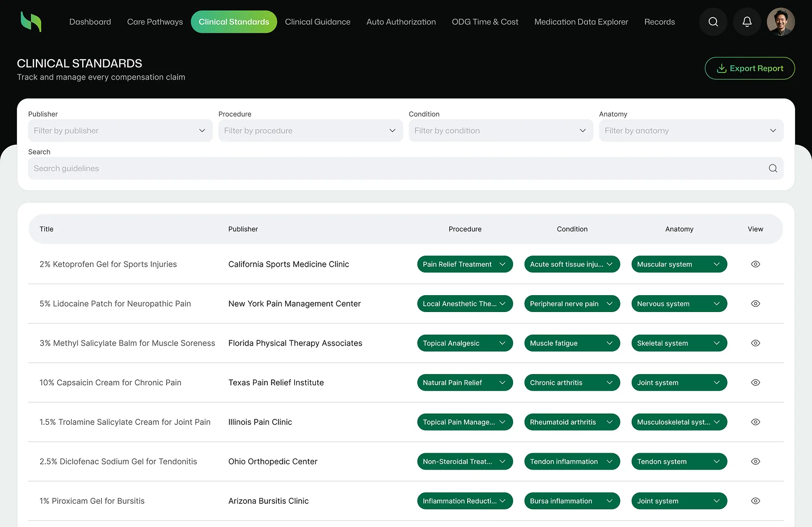The image size is (812, 527).
Task: Open the global search icon
Action: pyautogui.click(x=713, y=22)
